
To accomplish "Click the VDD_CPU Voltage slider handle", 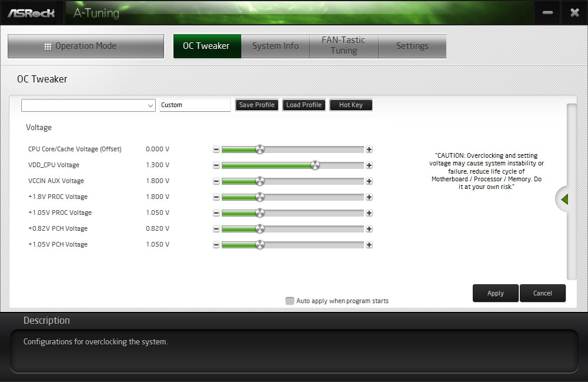I will point(315,165).
